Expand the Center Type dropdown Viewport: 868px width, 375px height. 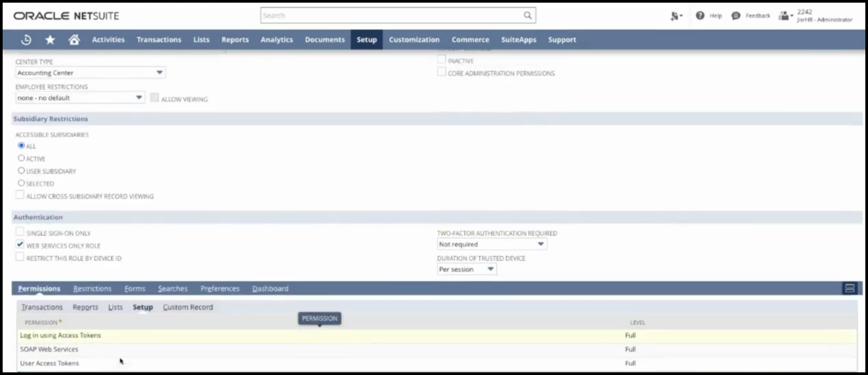point(159,73)
